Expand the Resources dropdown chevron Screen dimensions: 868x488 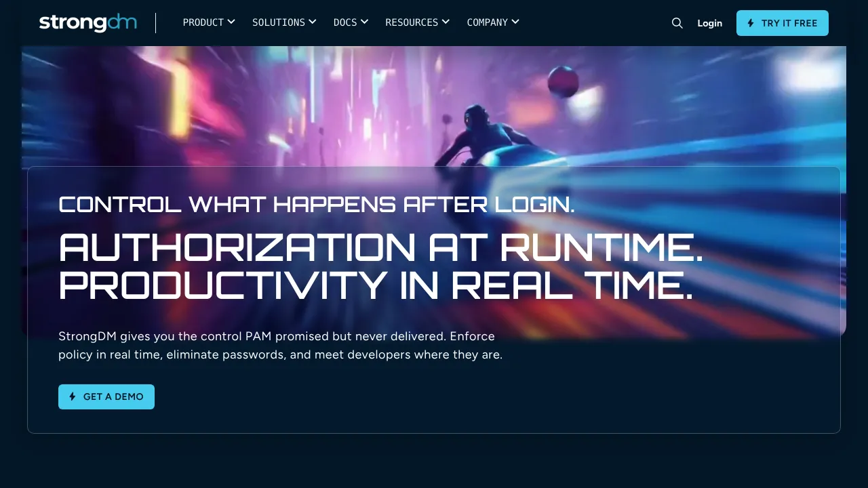pyautogui.click(x=446, y=22)
